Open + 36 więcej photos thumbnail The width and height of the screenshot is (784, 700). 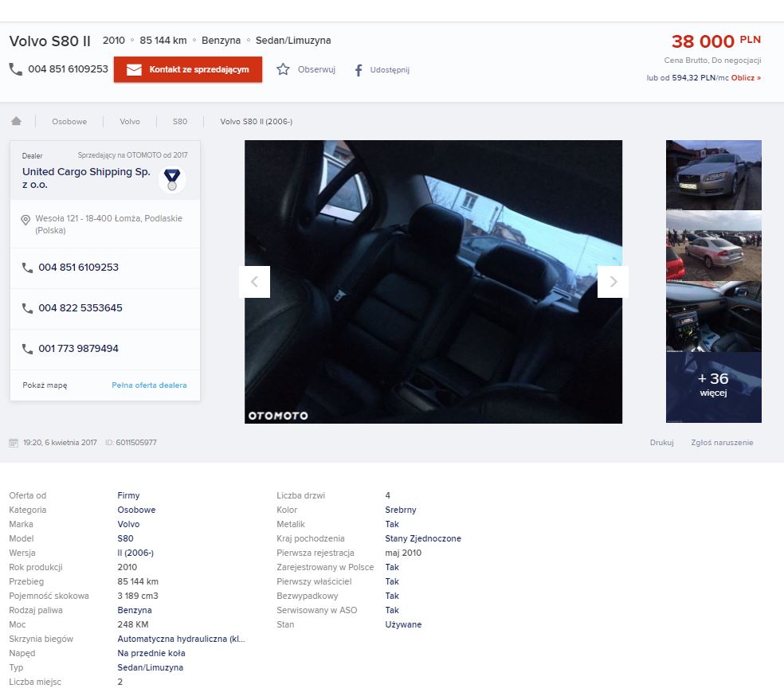[x=714, y=388]
